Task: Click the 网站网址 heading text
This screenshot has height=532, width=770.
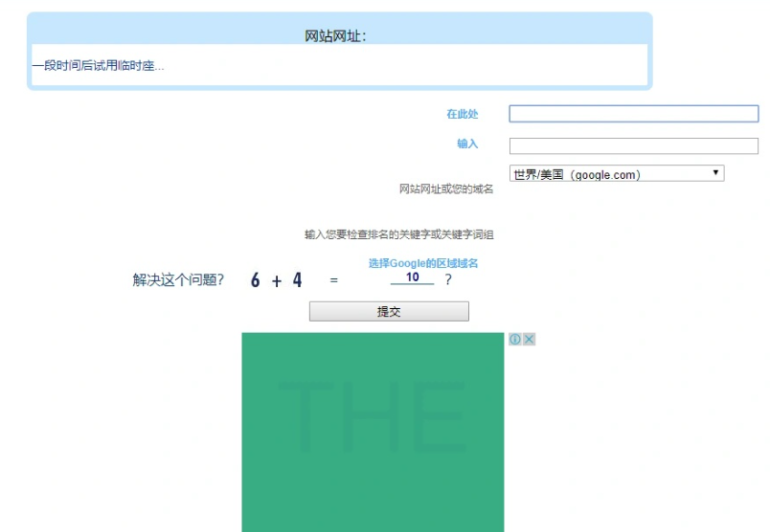Action: click(x=335, y=35)
